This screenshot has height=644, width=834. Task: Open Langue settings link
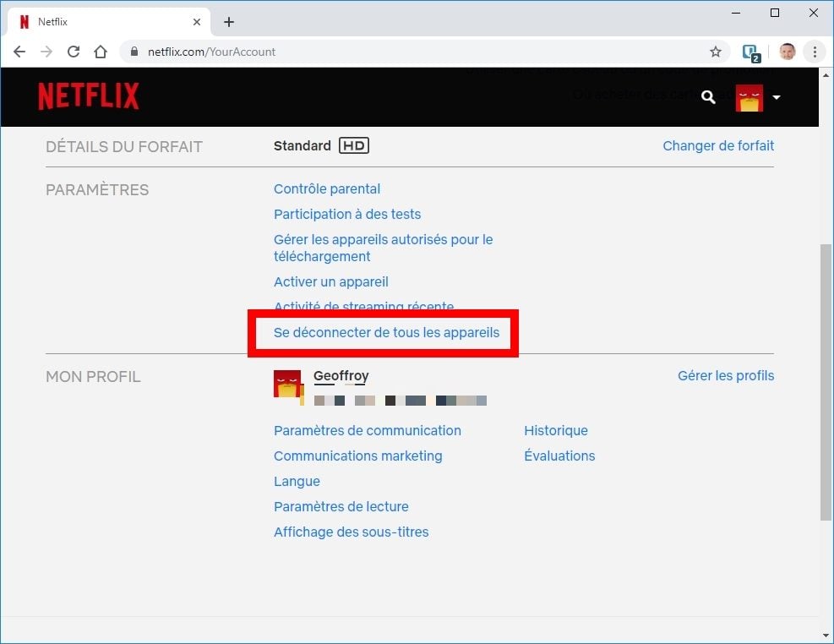tap(297, 481)
